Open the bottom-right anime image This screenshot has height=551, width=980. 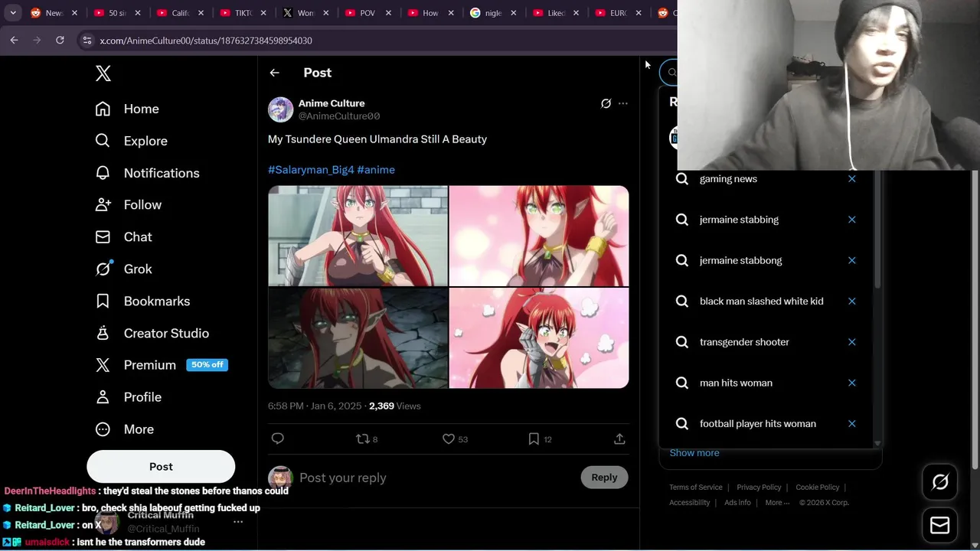pyautogui.click(x=539, y=338)
